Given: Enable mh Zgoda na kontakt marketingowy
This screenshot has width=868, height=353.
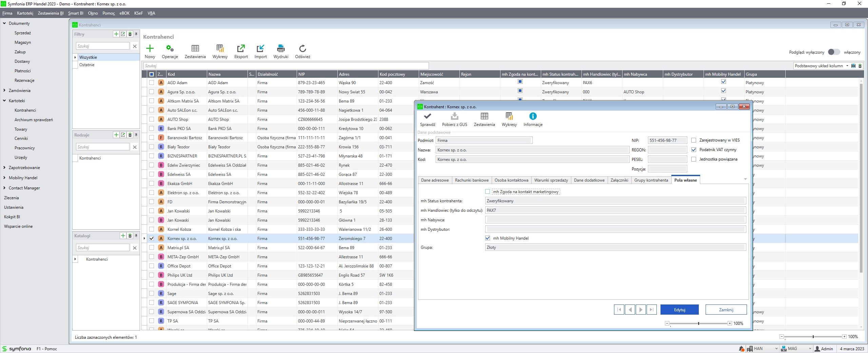Looking at the screenshot, I should [488, 192].
